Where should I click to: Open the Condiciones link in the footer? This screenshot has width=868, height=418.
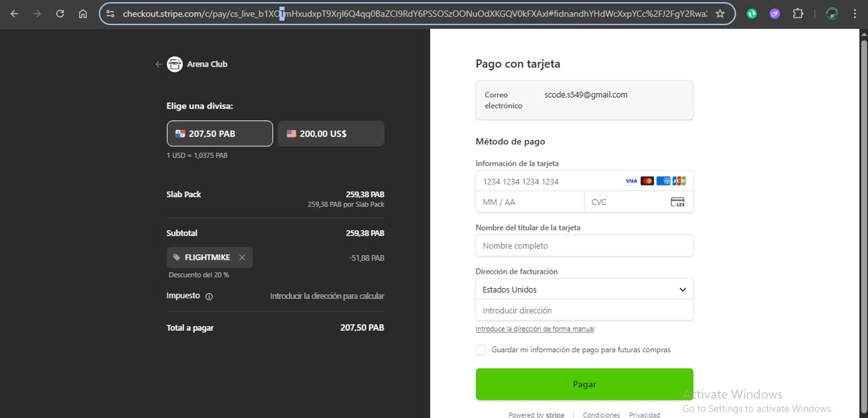pyautogui.click(x=601, y=415)
